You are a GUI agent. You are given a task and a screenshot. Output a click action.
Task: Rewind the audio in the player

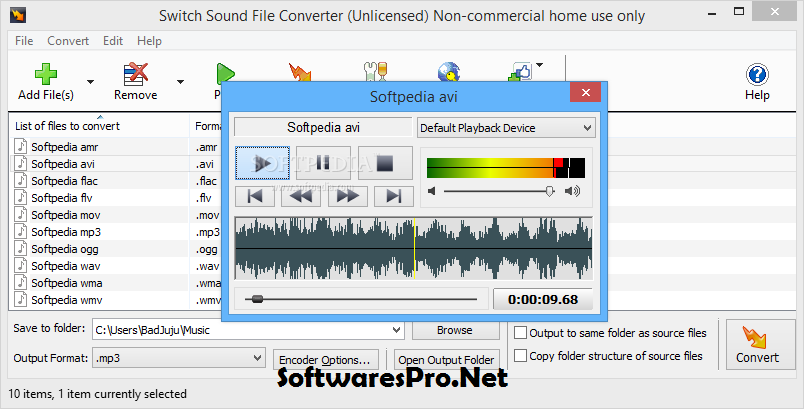pyautogui.click(x=301, y=196)
